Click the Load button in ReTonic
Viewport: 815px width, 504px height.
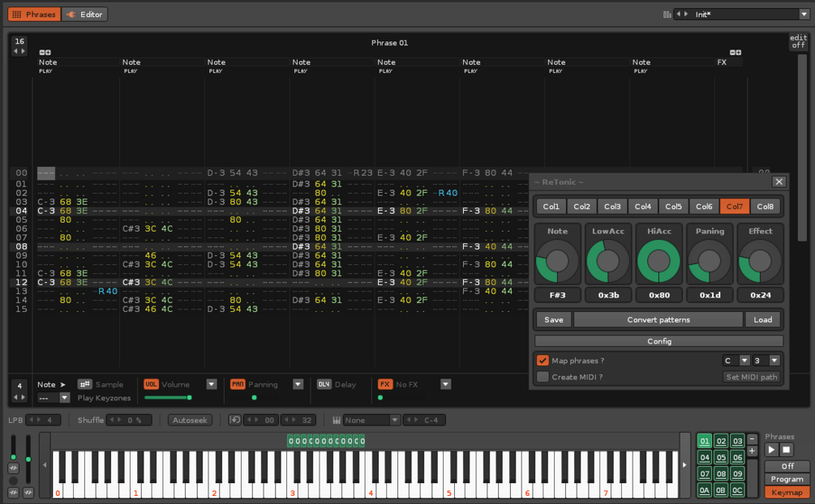coord(762,319)
